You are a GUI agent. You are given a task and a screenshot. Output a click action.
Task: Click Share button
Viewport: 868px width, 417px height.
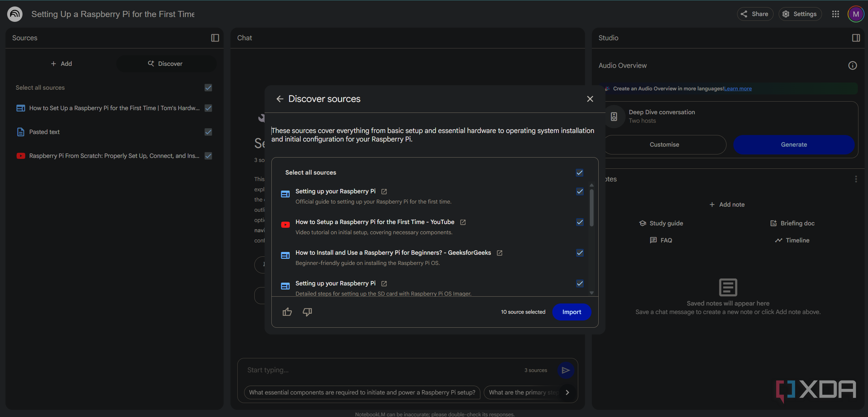point(755,14)
